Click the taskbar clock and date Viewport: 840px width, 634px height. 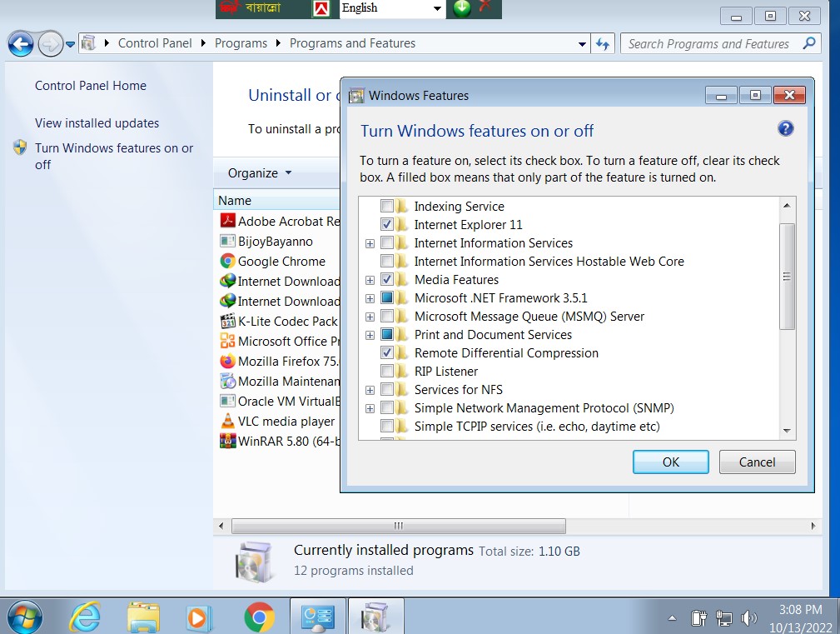tap(800, 618)
